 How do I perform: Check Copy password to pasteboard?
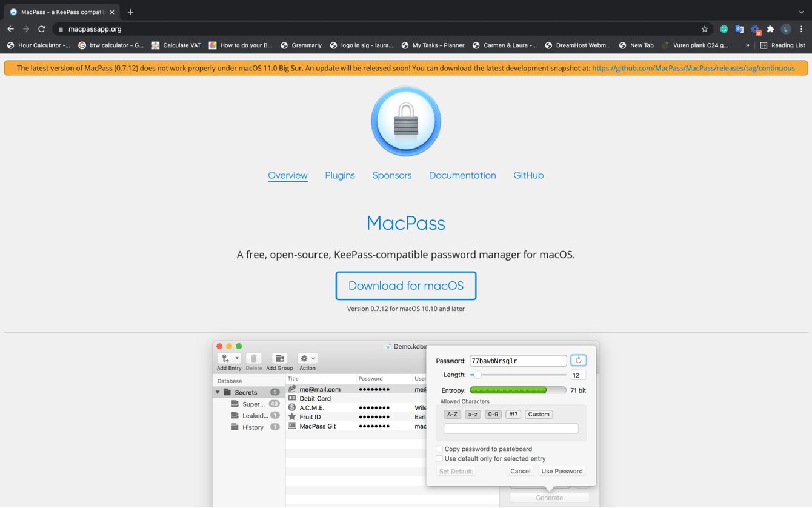pyautogui.click(x=439, y=449)
